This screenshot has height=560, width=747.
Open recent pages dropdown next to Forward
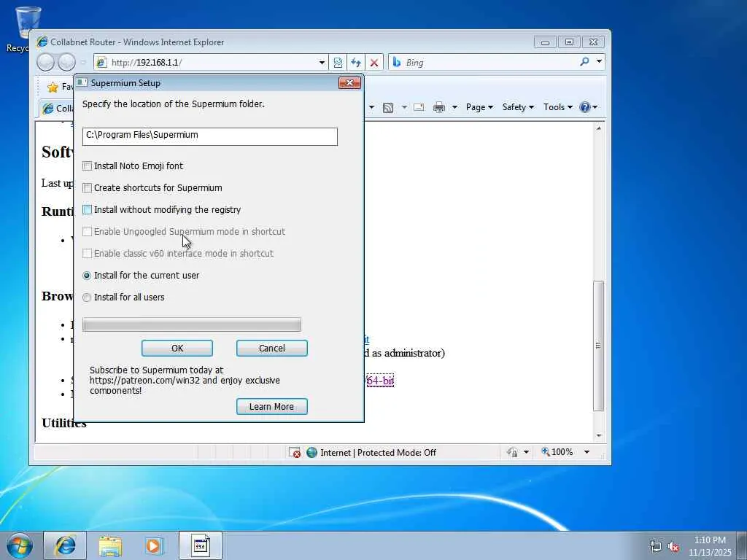pos(83,63)
